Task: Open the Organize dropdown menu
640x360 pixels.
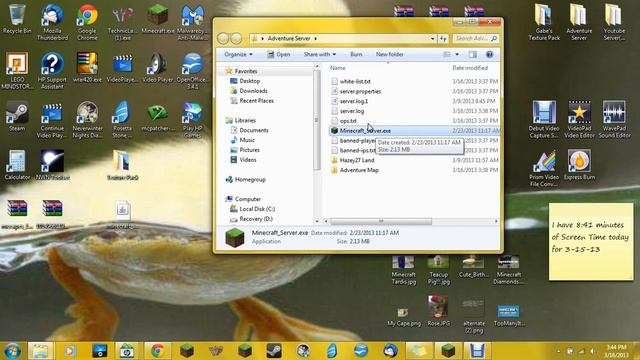Action: [x=238, y=54]
